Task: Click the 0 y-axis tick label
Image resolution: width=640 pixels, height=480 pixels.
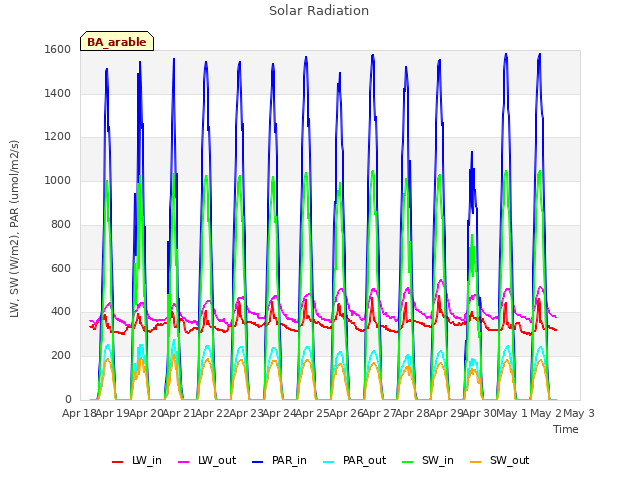Action: pyautogui.click(x=68, y=399)
